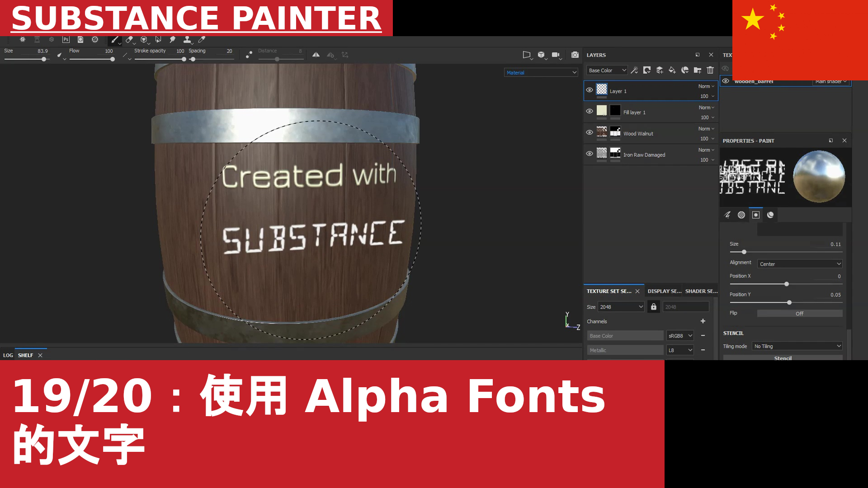Add a mask to the layer
Image resolution: width=868 pixels, height=488 pixels.
(647, 70)
